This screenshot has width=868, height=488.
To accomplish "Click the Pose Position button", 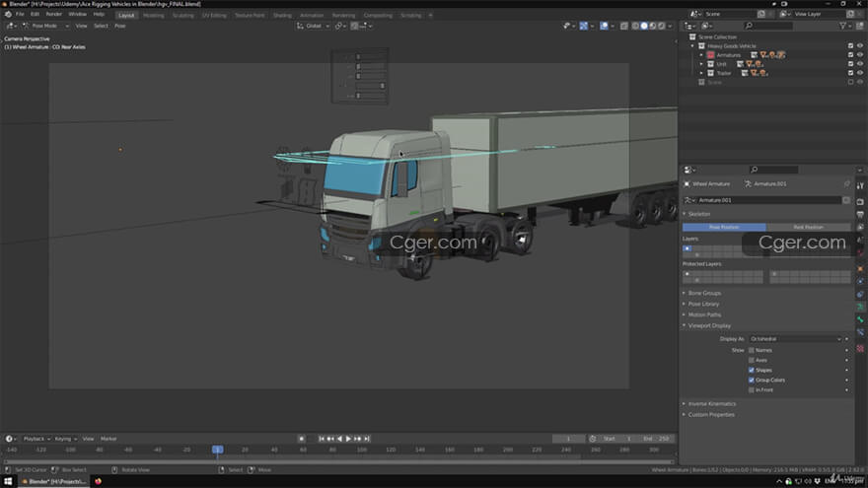I will point(724,227).
